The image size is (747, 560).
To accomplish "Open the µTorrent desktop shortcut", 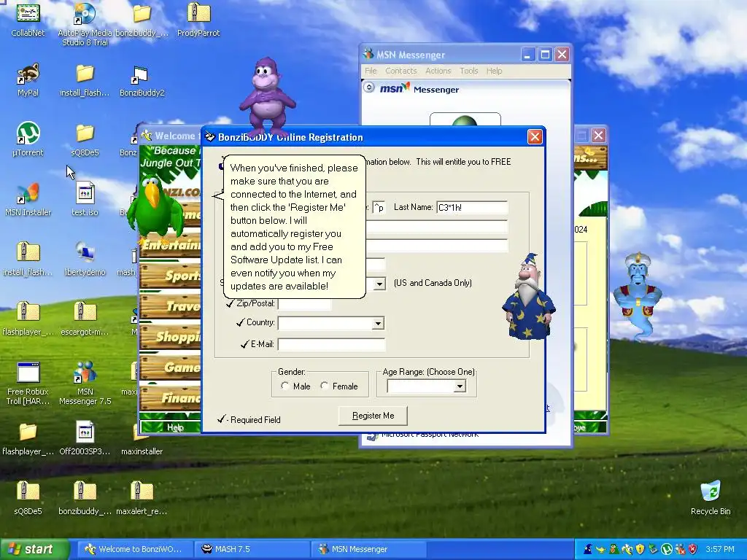I will click(x=28, y=139).
